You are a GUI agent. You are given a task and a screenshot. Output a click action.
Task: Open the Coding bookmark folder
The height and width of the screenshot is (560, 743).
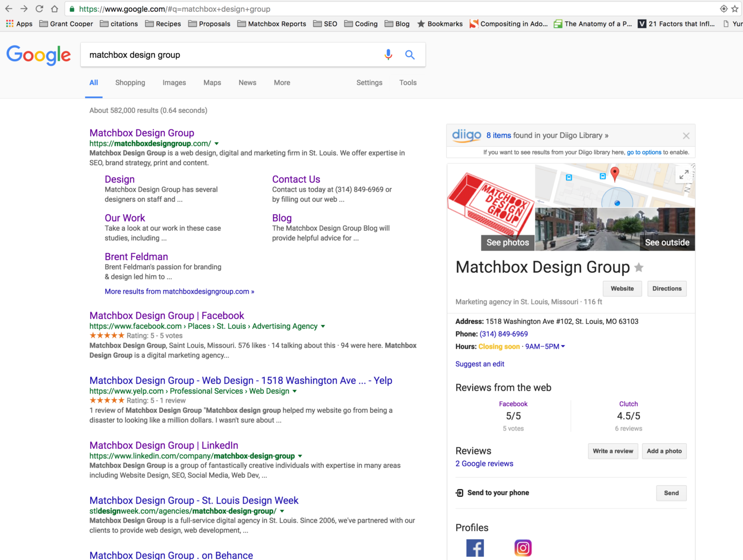coord(360,24)
